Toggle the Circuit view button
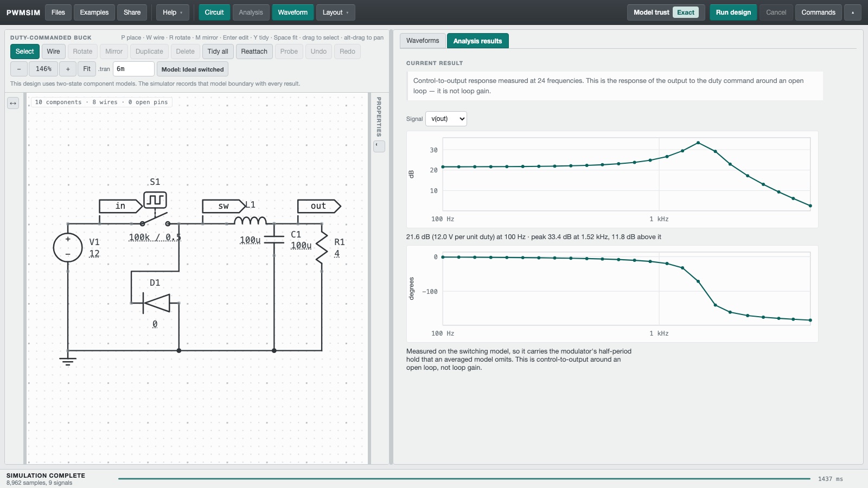The height and width of the screenshot is (488, 868). tap(214, 12)
